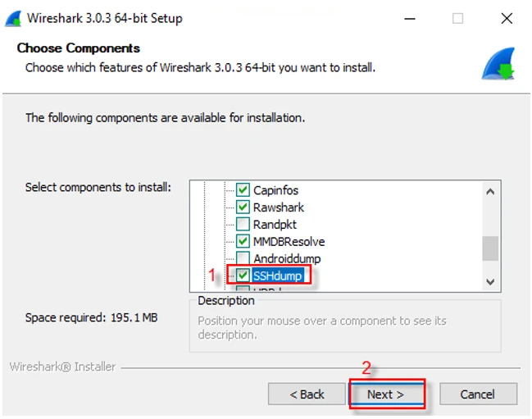Select the MMDBResolve list entry
This screenshot has height=419, width=532.
click(289, 242)
